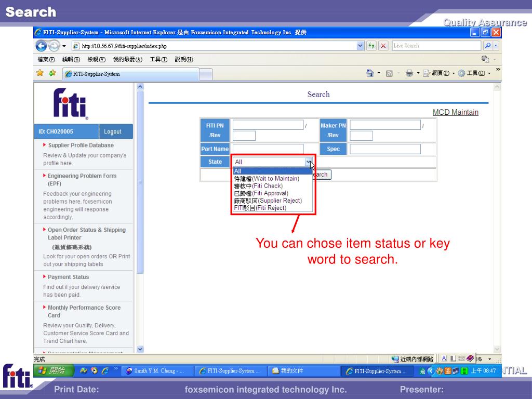Open the 編輯(E) menu
This screenshot has width=532, height=399.
point(71,59)
